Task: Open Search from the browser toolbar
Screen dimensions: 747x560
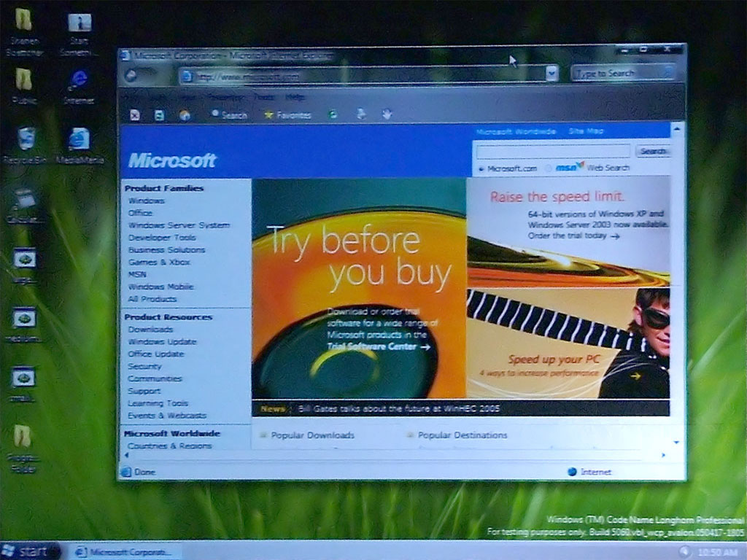Action: coord(229,114)
